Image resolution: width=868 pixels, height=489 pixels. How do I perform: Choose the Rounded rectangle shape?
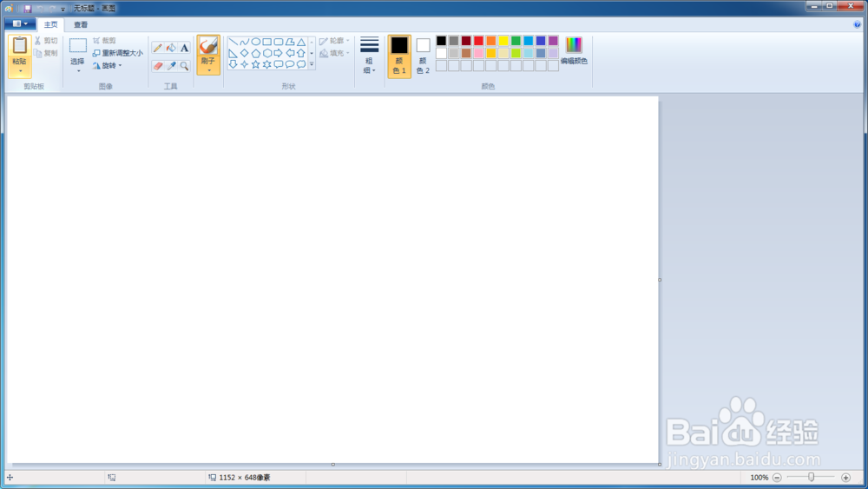(x=279, y=42)
